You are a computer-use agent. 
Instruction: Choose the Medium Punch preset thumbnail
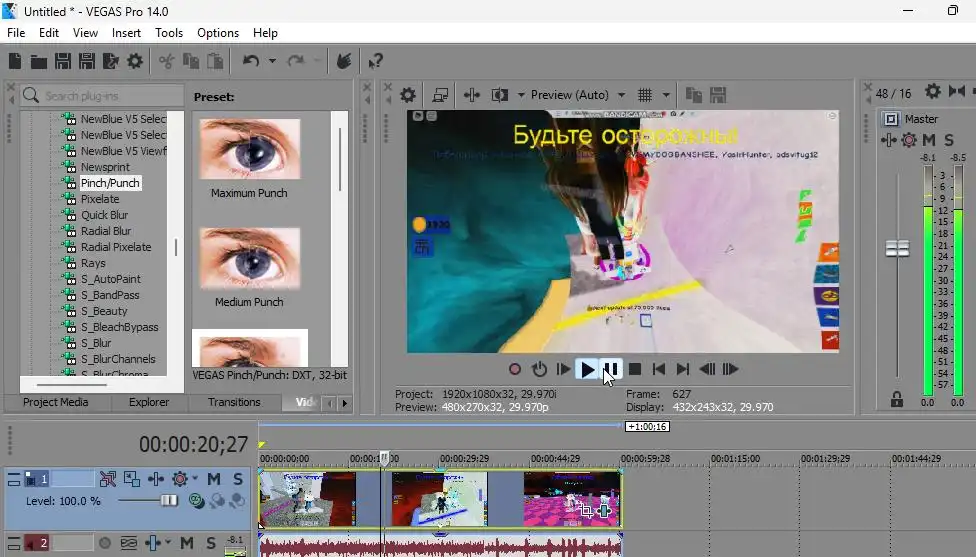tap(250, 258)
